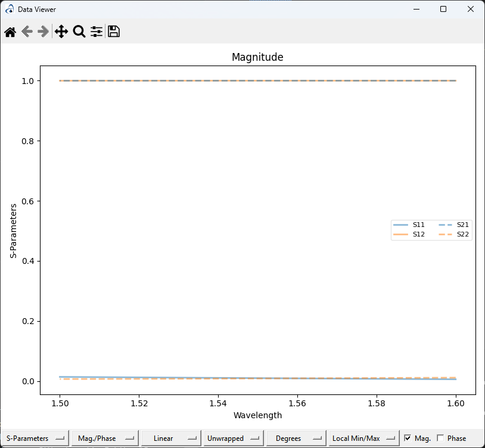Image resolution: width=485 pixels, height=448 pixels.
Task: Activate the Zoom to rectangle tool
Action: [x=79, y=32]
